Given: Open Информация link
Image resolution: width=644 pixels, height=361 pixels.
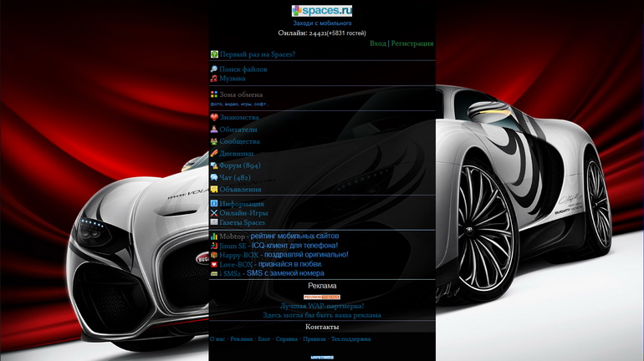Looking at the screenshot, I should 242,203.
